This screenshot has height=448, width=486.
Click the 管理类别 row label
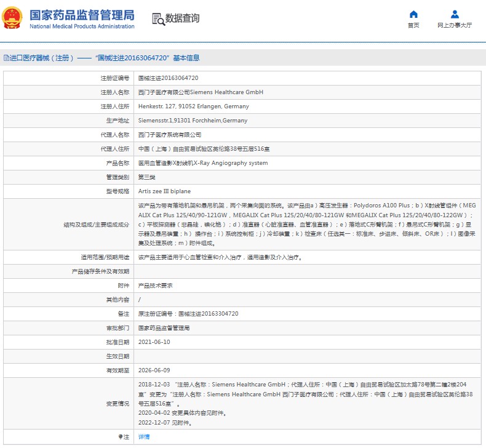118,177
